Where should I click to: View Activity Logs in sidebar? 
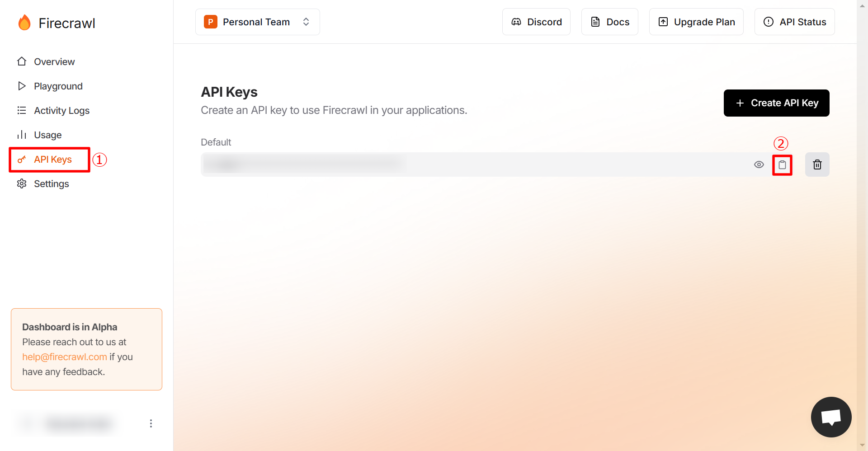(x=61, y=110)
